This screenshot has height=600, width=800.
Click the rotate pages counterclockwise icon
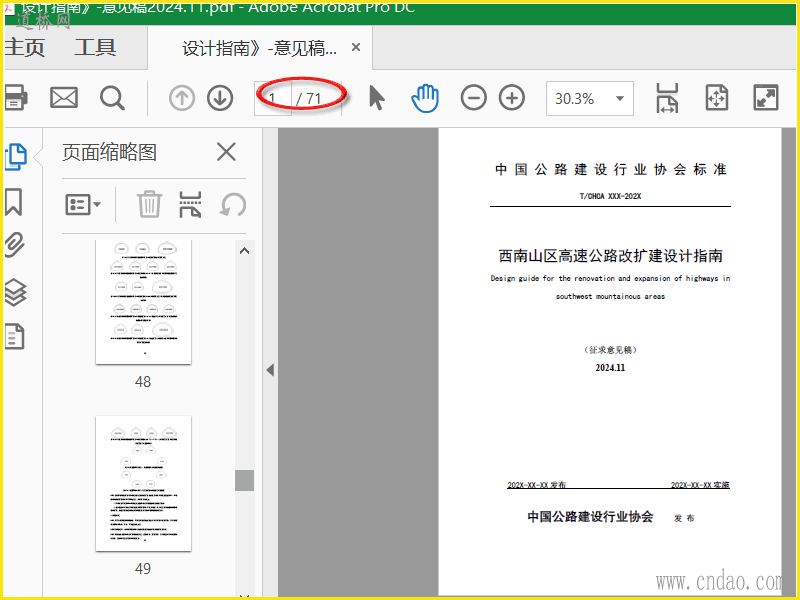click(x=233, y=205)
